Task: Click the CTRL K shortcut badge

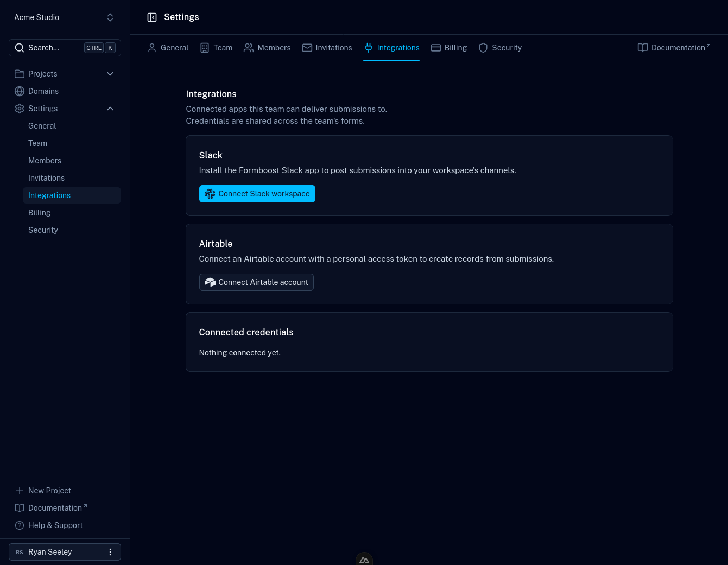Action: (x=100, y=48)
